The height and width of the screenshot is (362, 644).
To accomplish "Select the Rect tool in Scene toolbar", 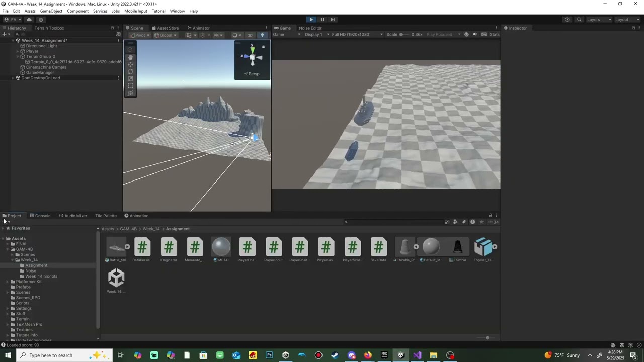I will tap(130, 85).
